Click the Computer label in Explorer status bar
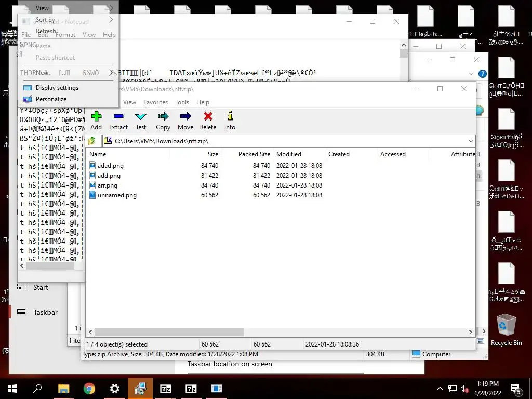The image size is (532, 399). point(436,354)
